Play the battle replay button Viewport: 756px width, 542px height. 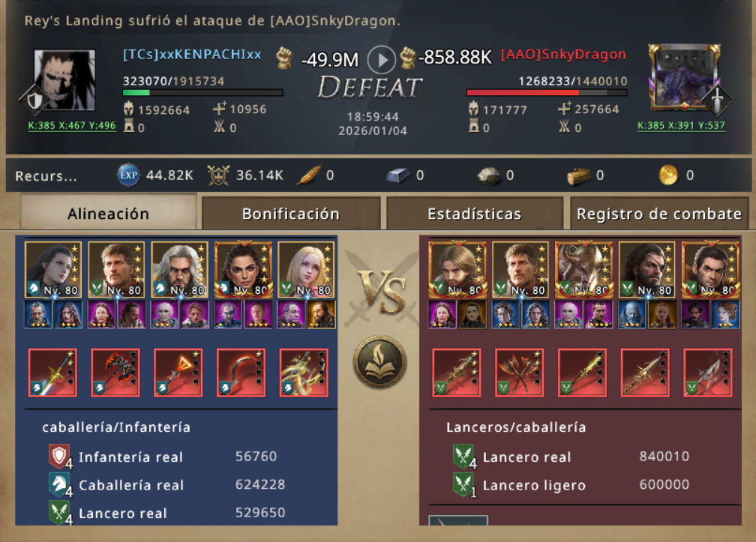coord(381,60)
